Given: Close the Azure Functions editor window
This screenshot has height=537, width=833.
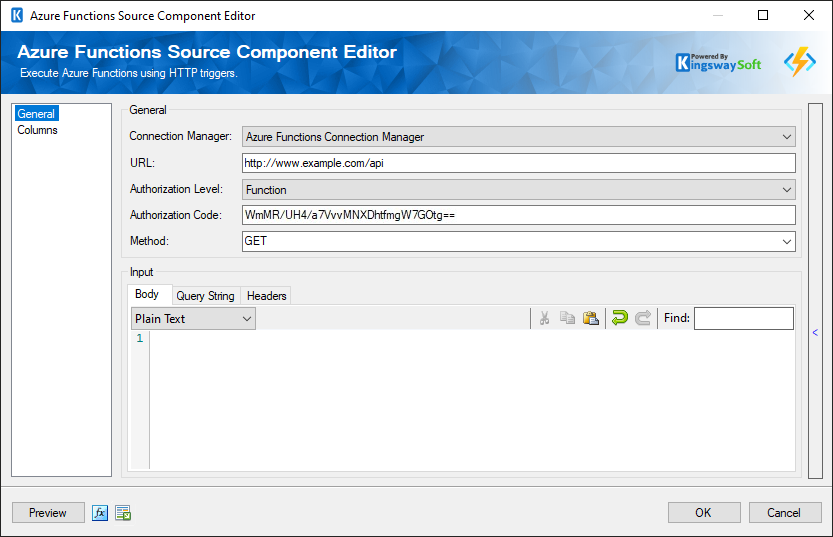Looking at the screenshot, I should click(809, 15).
